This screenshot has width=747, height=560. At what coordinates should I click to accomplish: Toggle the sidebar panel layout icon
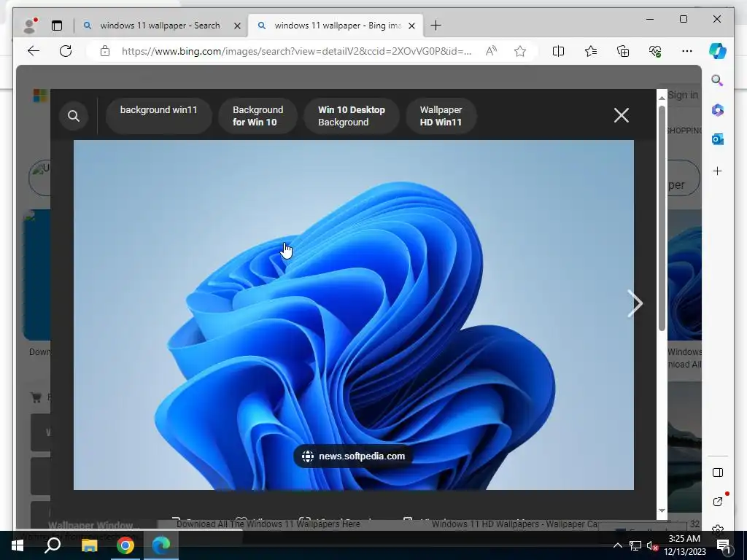(718, 472)
